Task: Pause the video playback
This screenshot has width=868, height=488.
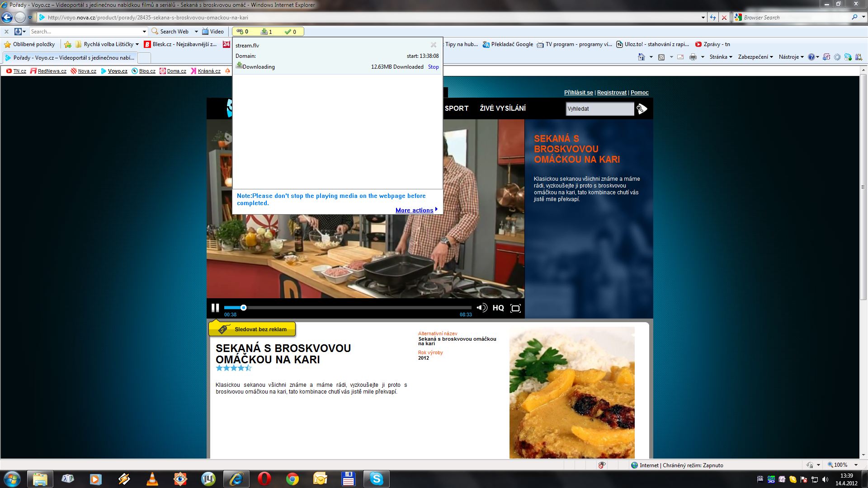Action: 215,308
